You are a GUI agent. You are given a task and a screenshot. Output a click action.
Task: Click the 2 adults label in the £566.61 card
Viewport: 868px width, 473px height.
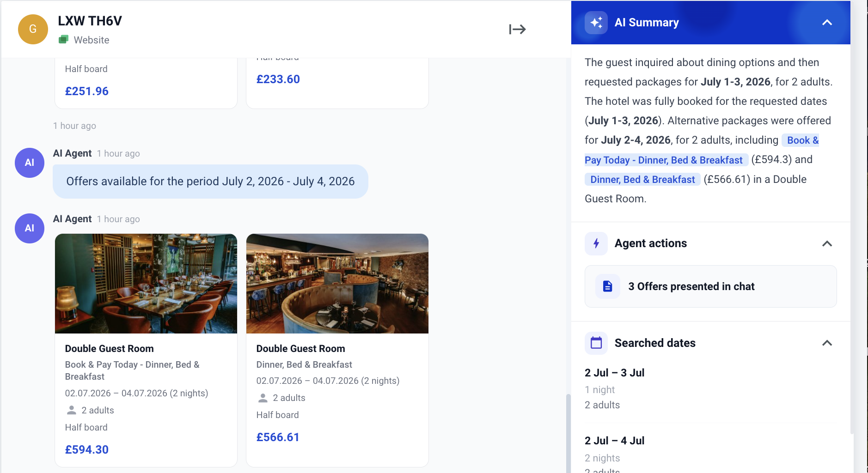tap(289, 398)
